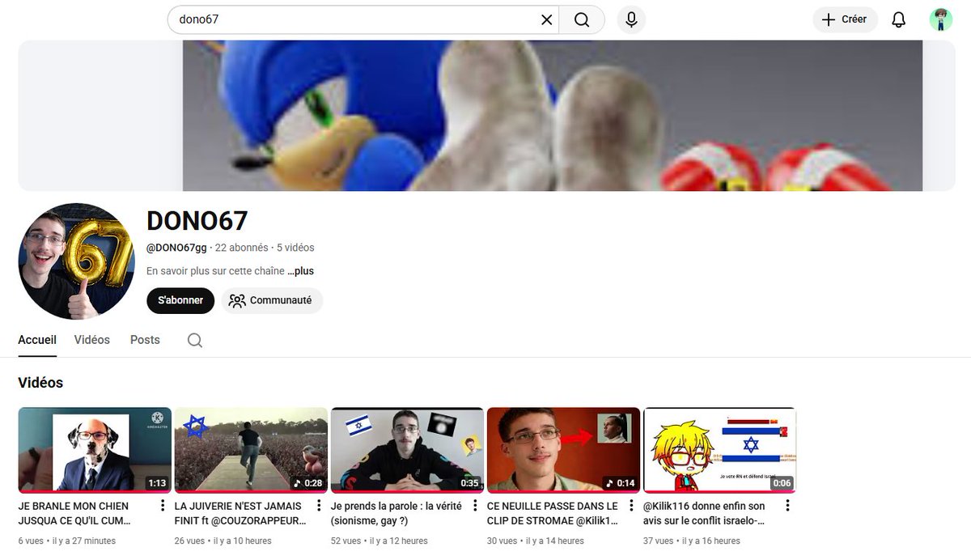Open the title '@Kilik116 donne enfin son avis'

coord(704,513)
